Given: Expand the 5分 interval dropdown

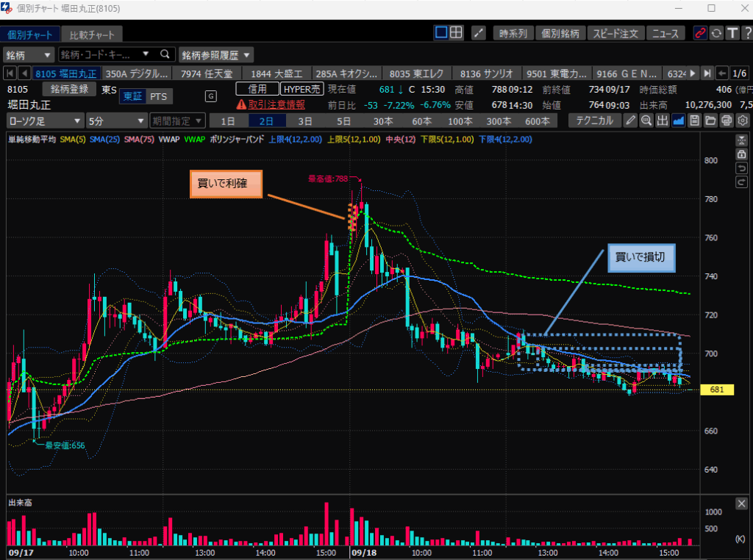Looking at the screenshot, I should point(116,121).
